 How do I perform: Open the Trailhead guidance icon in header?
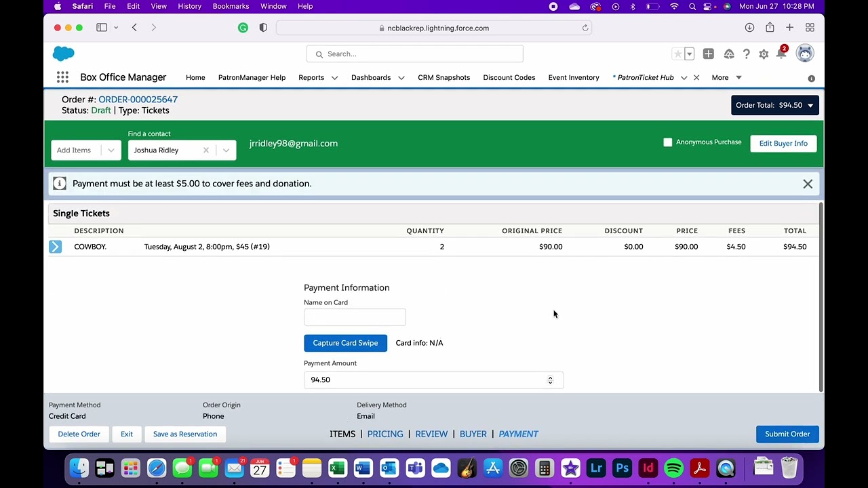pos(729,54)
